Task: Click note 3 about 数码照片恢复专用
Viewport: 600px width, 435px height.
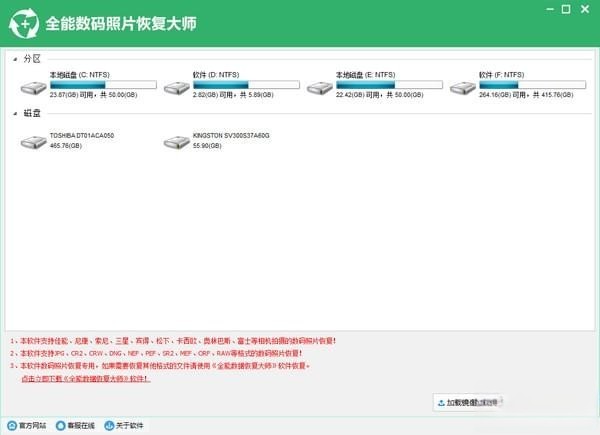Action: pos(160,366)
